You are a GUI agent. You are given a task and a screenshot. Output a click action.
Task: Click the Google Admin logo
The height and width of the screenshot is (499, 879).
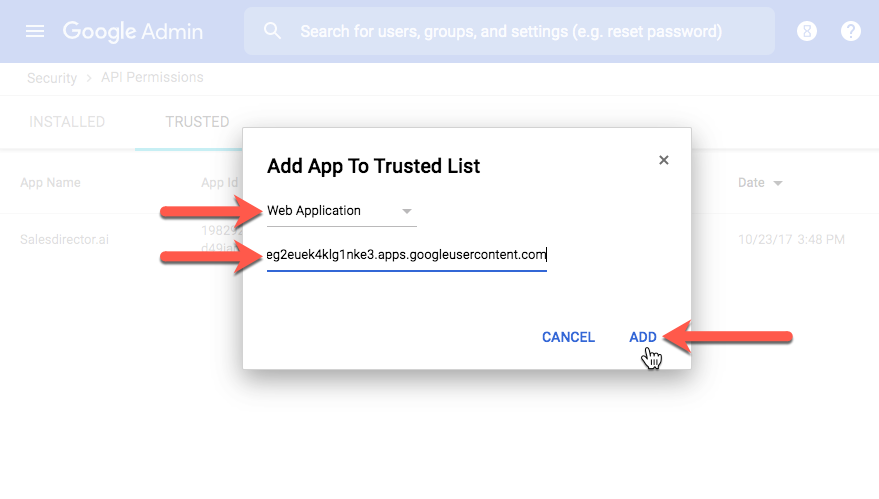(133, 31)
